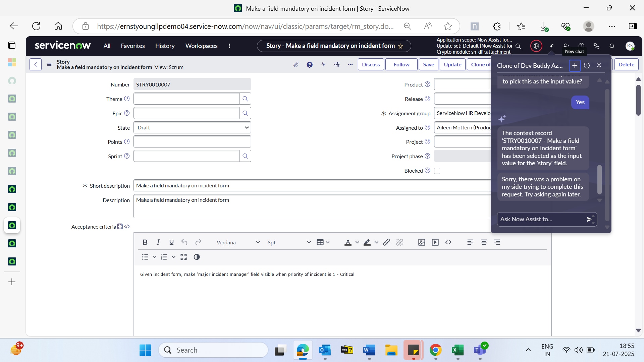
Task: Open Excel from the taskbar
Action: pos(458,350)
